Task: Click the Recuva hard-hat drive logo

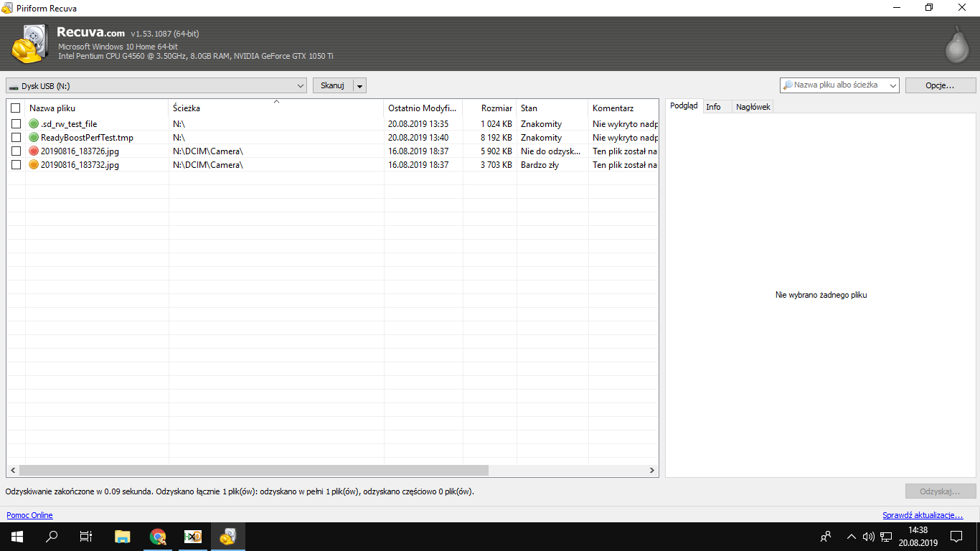Action: tap(29, 44)
